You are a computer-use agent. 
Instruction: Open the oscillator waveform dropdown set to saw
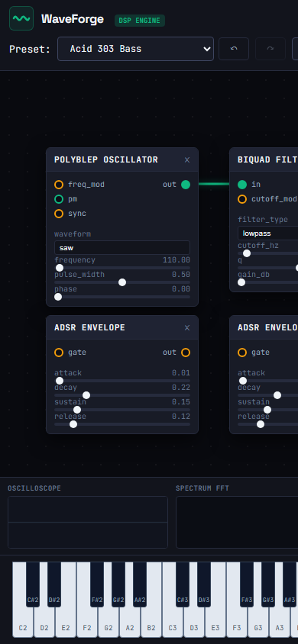point(122,248)
